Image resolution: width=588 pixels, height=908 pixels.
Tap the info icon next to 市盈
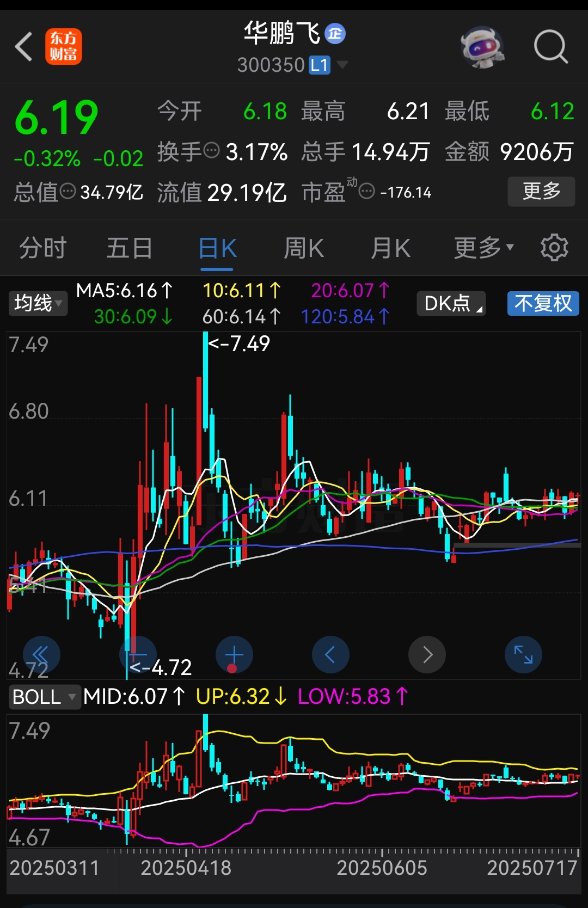point(367,192)
